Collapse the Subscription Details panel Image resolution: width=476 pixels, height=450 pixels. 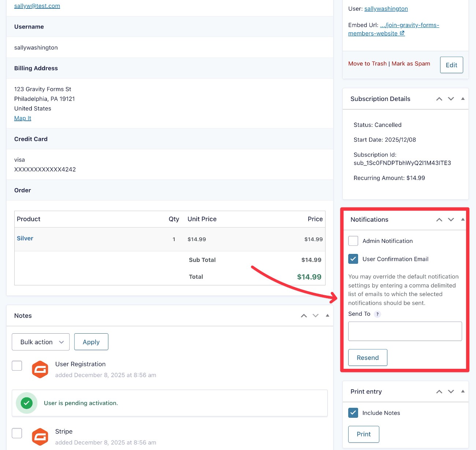[463, 99]
